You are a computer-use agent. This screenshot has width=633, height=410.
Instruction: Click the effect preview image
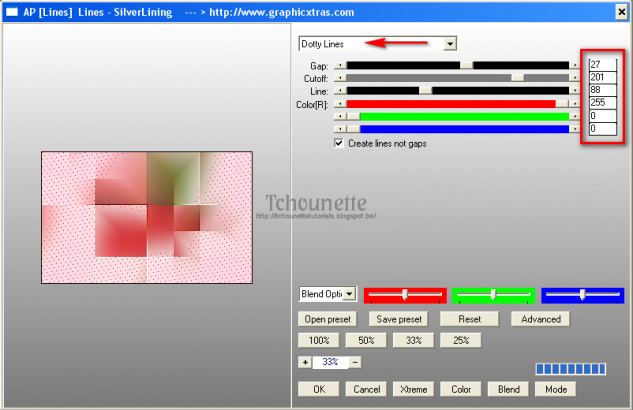pos(146,217)
